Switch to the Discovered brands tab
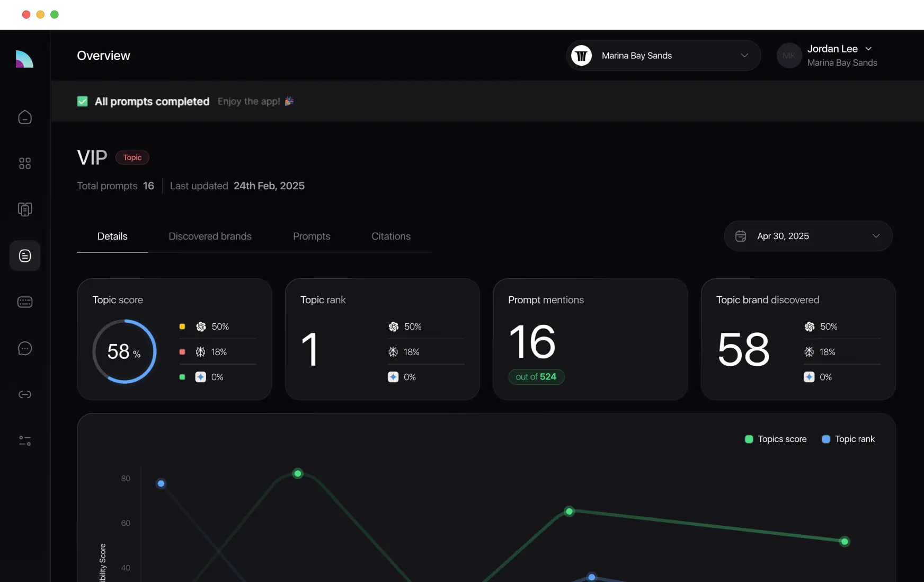924x582 pixels. tap(210, 236)
